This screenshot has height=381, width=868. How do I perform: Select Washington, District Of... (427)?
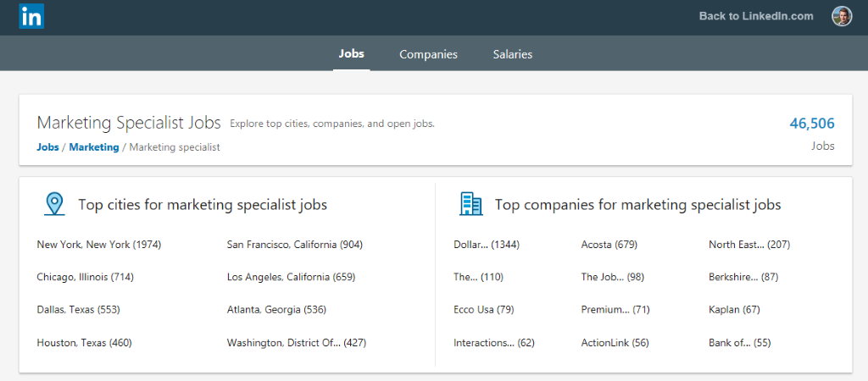click(297, 343)
